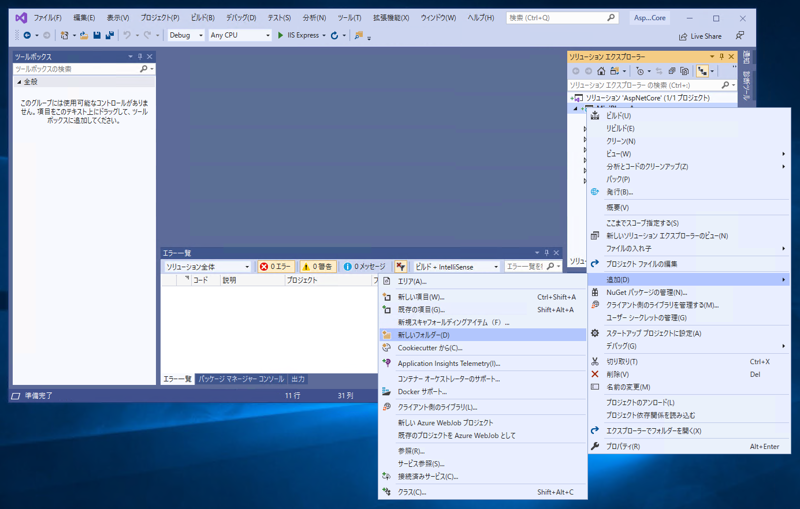Screen dimensions: 800x509
Task: Open the IIS Express dropdown arrow
Action: [324, 36]
